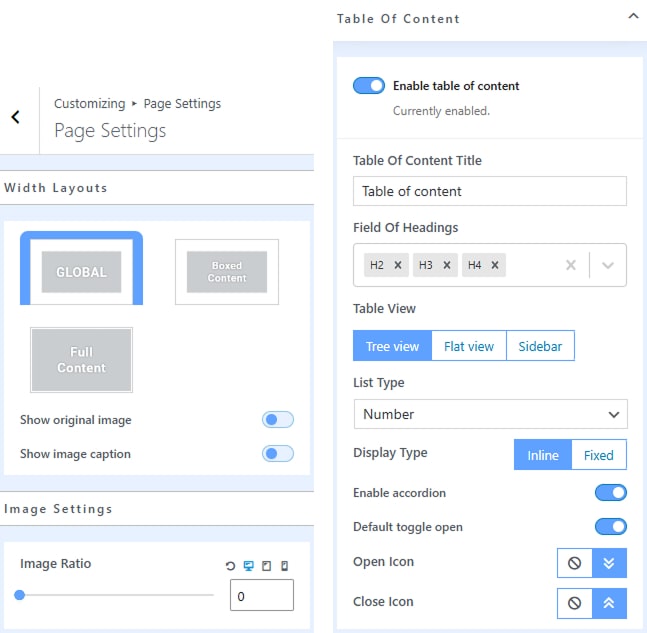Reset the Image Ratio value
This screenshot has width=647, height=633.
[232, 566]
